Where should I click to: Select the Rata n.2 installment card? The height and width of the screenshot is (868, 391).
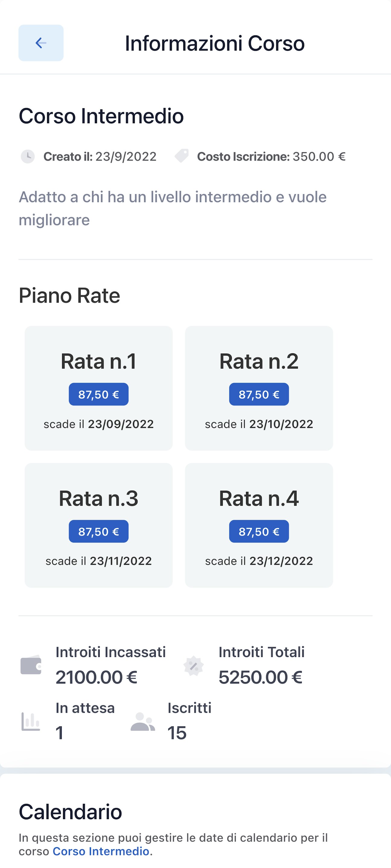[259, 388]
